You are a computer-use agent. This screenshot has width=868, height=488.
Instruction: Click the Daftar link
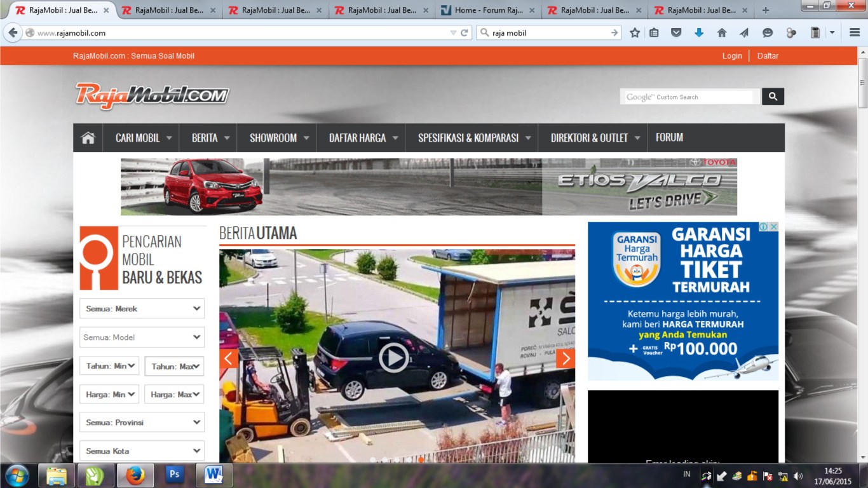[768, 56]
